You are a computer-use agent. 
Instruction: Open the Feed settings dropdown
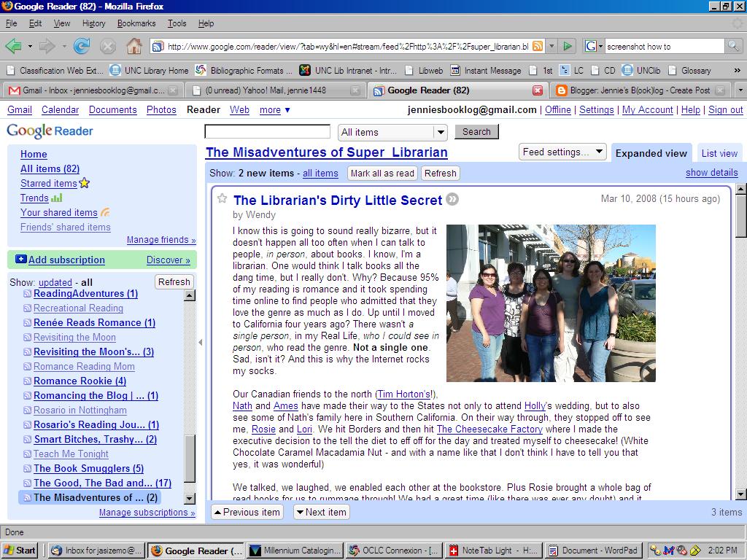pyautogui.click(x=562, y=152)
